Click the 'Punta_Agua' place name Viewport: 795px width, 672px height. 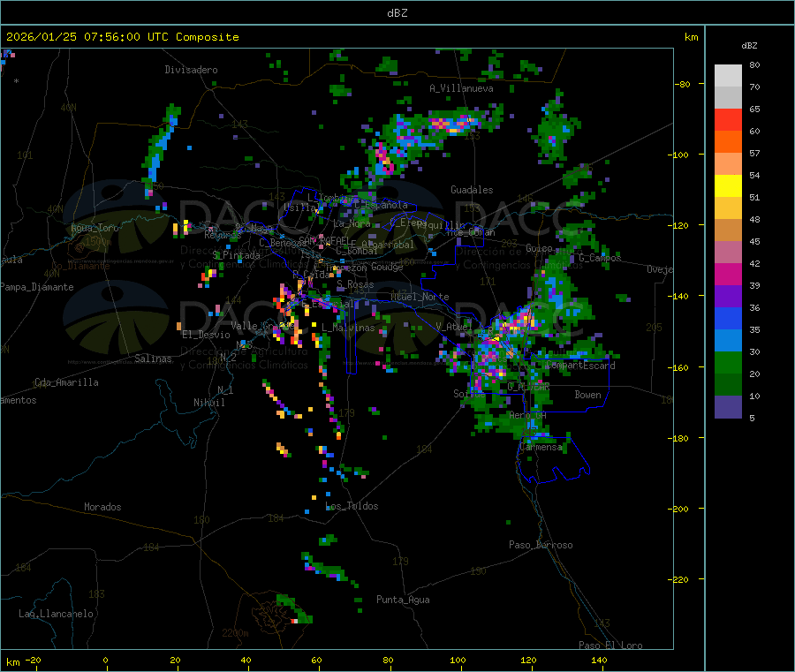point(403,600)
